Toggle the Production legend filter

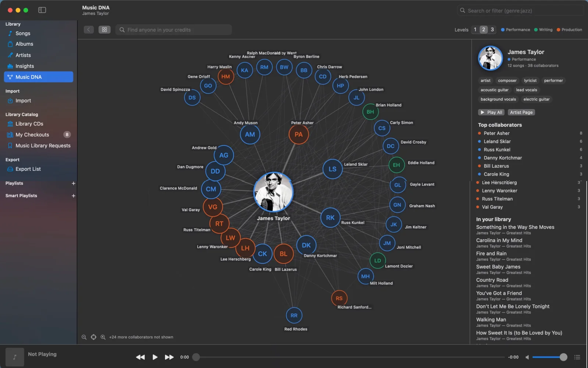569,30
